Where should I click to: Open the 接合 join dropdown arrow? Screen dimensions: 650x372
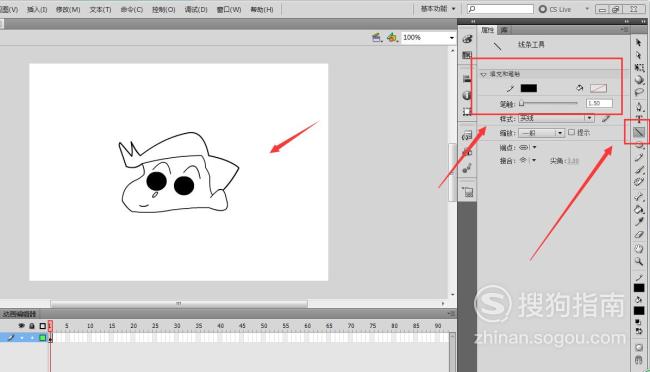click(x=534, y=160)
